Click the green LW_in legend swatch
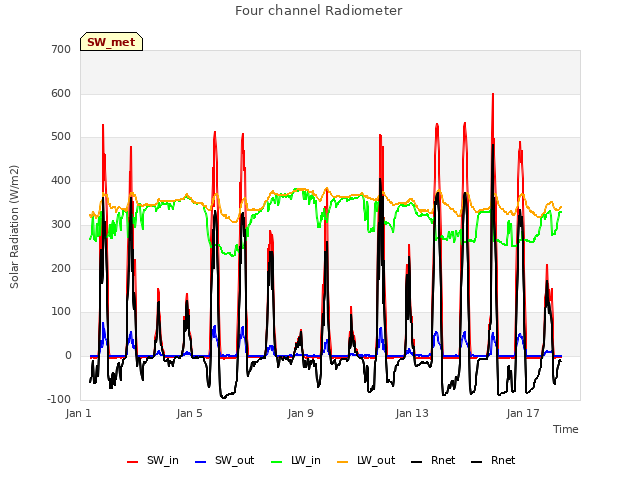Viewport: 640px width, 480px height. (276, 462)
